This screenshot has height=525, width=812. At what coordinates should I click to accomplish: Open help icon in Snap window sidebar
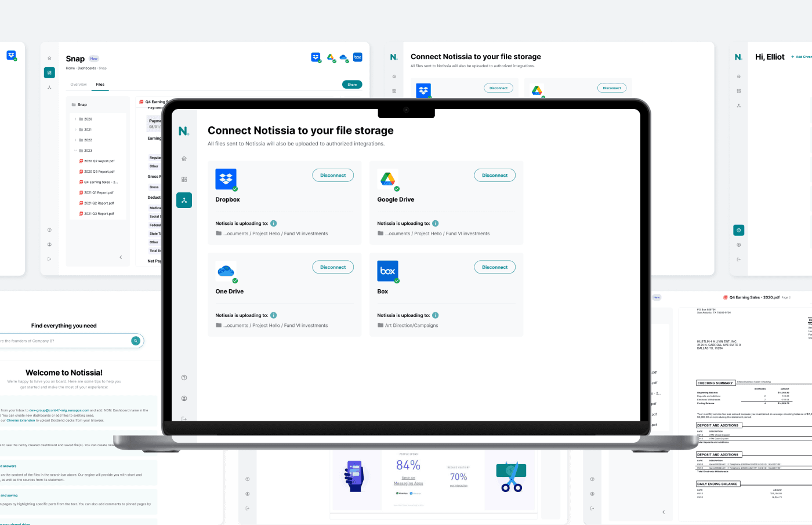(x=49, y=230)
